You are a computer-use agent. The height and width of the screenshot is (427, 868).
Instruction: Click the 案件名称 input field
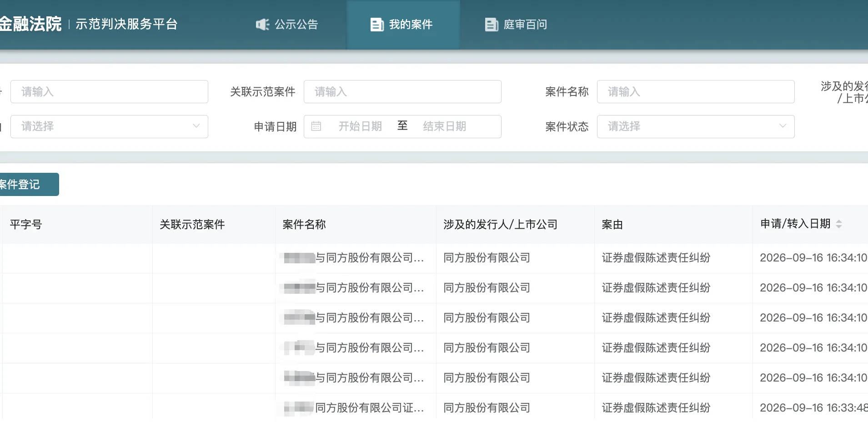click(696, 92)
